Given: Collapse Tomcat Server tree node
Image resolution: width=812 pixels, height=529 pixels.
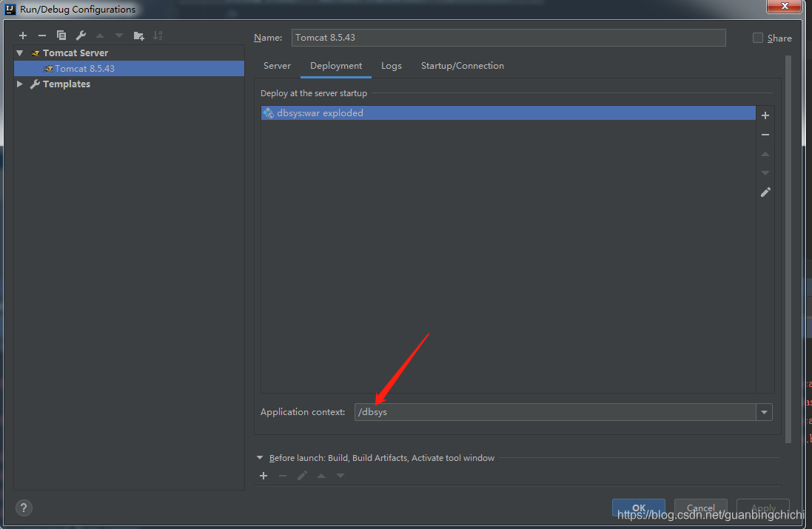Looking at the screenshot, I should [x=20, y=53].
